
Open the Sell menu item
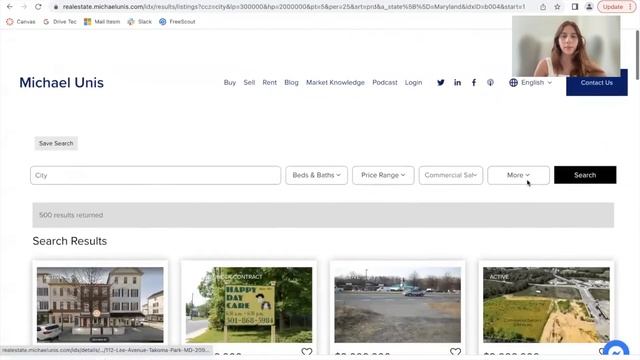[249, 82]
